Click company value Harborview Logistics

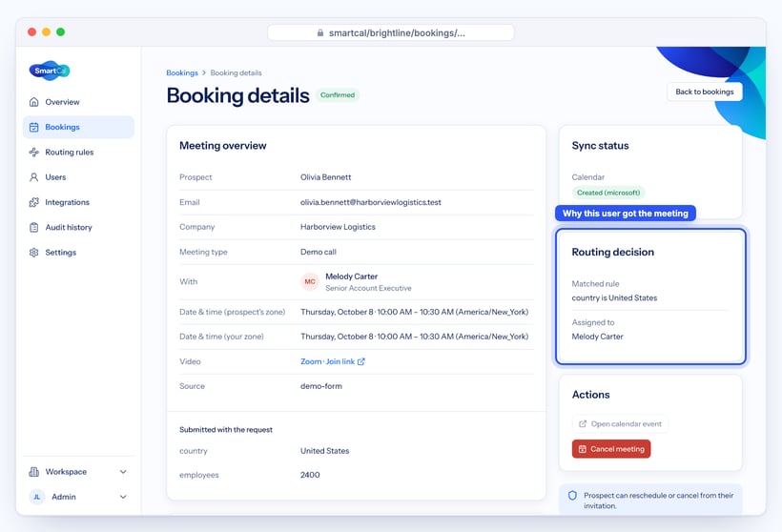click(x=338, y=227)
